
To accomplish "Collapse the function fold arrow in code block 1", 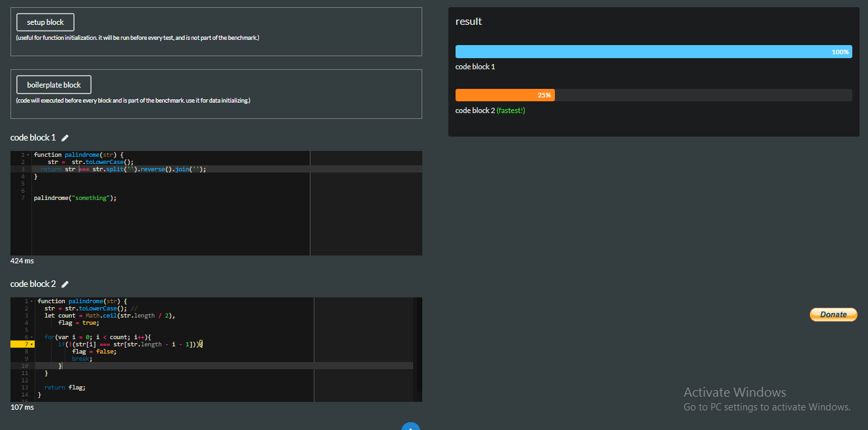I will click(x=28, y=155).
